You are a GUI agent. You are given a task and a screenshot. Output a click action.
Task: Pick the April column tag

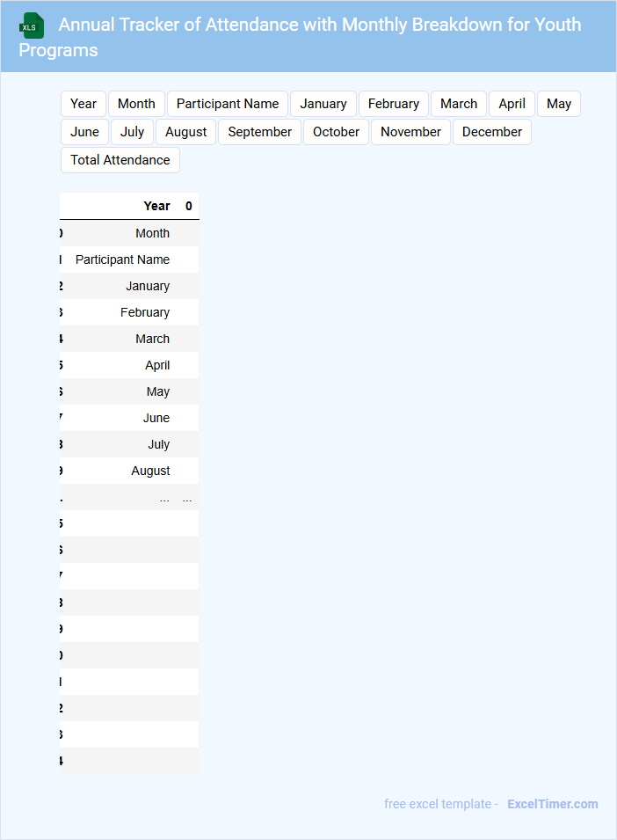coord(512,104)
